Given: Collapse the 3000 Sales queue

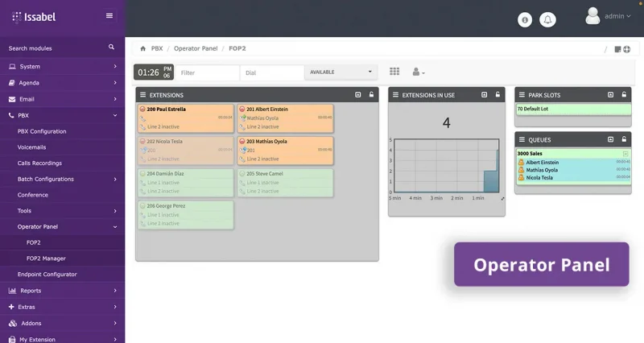Looking at the screenshot, I should (x=625, y=153).
